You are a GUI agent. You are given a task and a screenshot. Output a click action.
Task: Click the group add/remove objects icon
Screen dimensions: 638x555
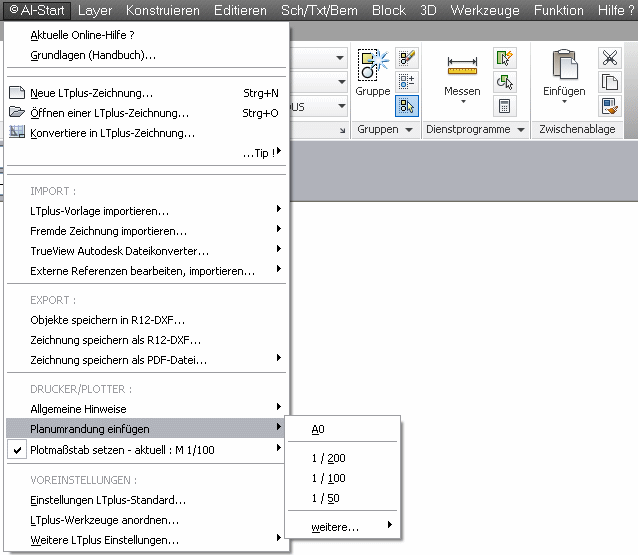click(x=407, y=81)
